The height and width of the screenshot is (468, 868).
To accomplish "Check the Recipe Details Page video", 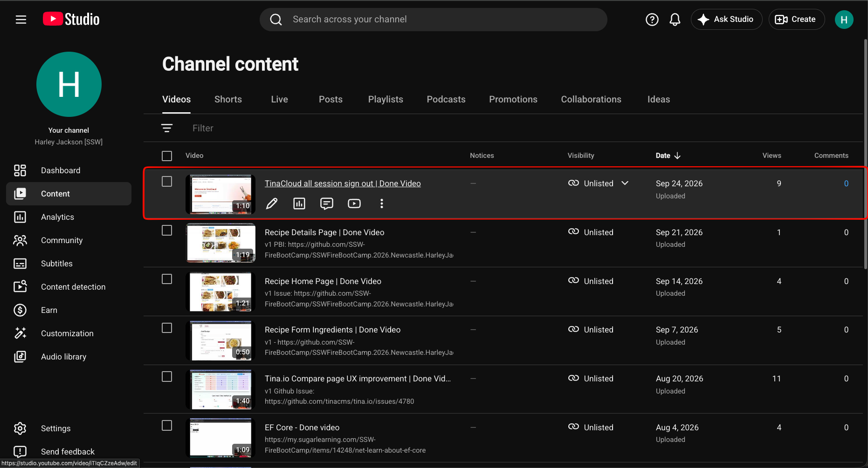I will coord(167,231).
